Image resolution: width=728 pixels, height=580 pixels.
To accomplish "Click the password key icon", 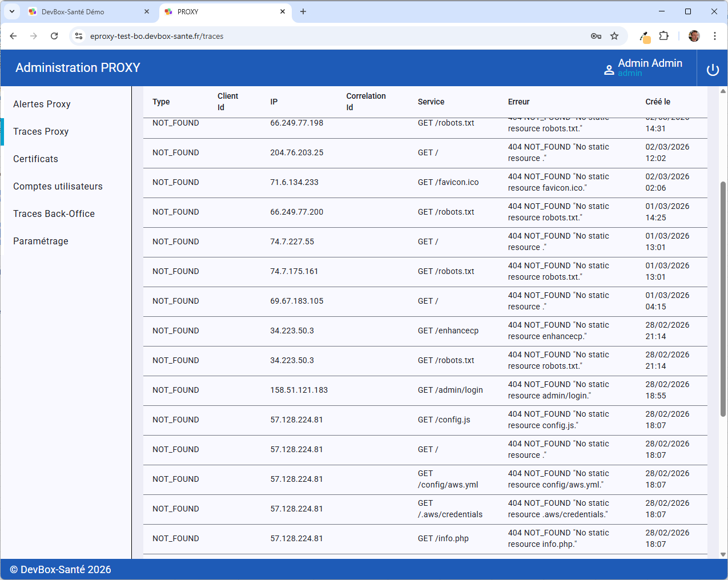I will (596, 36).
